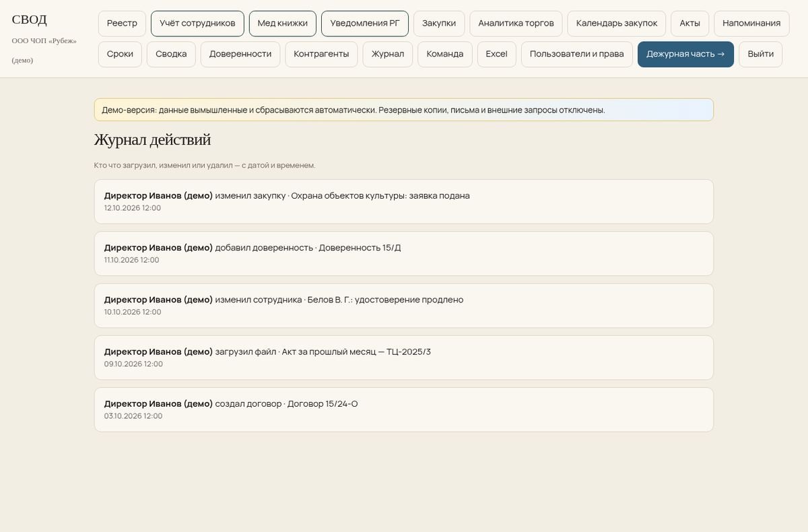Image resolution: width=808 pixels, height=532 pixels.
Task: Select entry 'загрузил файл · Акт за прошлый месяц'
Action: pos(404,357)
